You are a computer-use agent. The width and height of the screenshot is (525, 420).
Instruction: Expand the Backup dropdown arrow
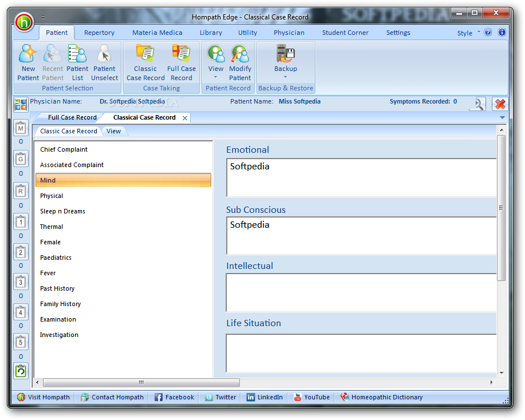[x=285, y=77]
